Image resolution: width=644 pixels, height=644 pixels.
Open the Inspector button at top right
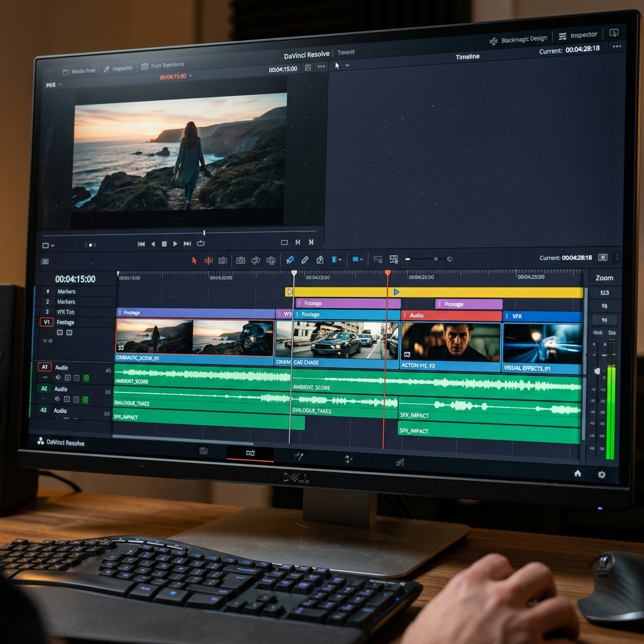578,35
